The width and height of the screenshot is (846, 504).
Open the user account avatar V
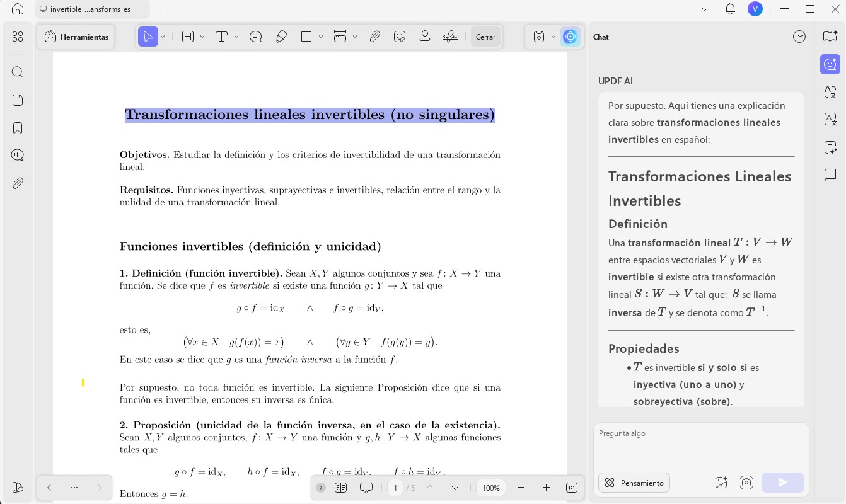tap(755, 9)
